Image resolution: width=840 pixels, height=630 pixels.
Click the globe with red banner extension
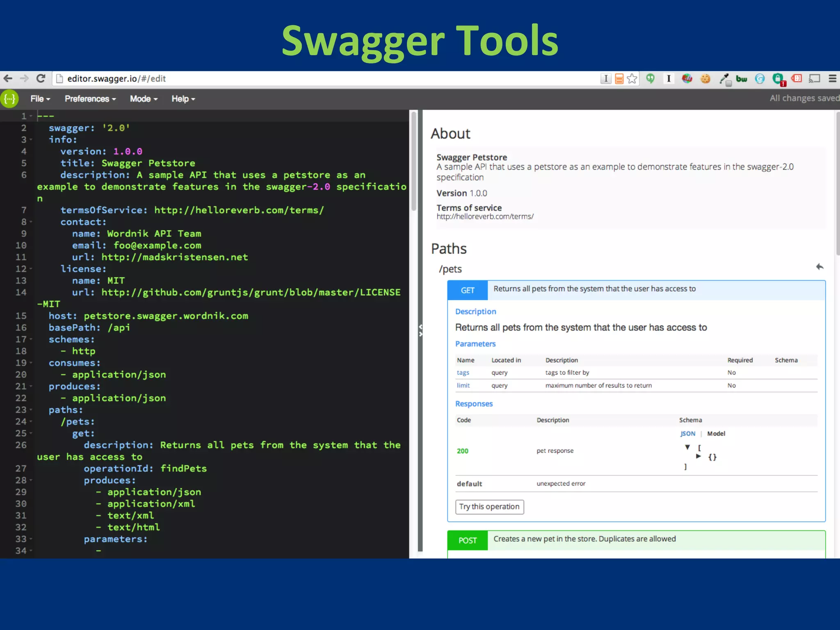click(687, 78)
